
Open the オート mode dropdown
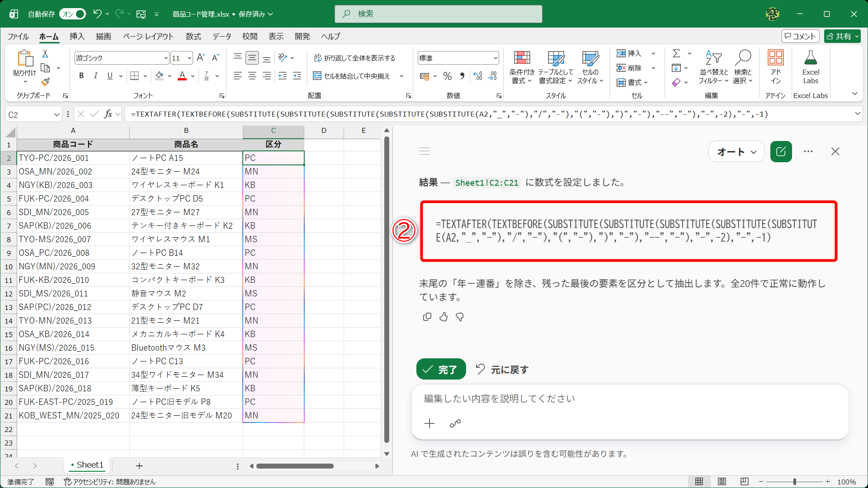[736, 152]
